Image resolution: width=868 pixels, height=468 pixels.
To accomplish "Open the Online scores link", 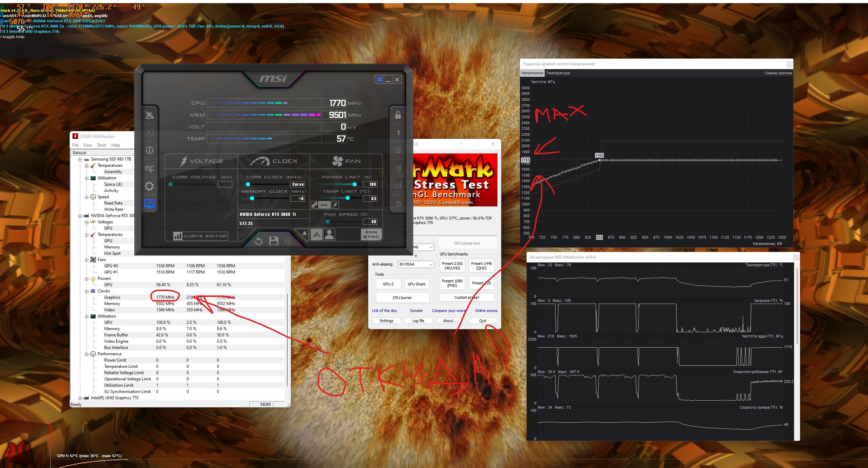I will click(x=486, y=311).
